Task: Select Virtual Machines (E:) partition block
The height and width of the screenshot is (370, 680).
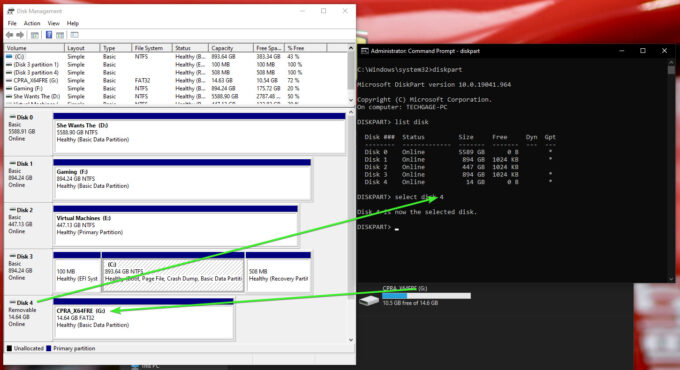Action: [x=175, y=226]
